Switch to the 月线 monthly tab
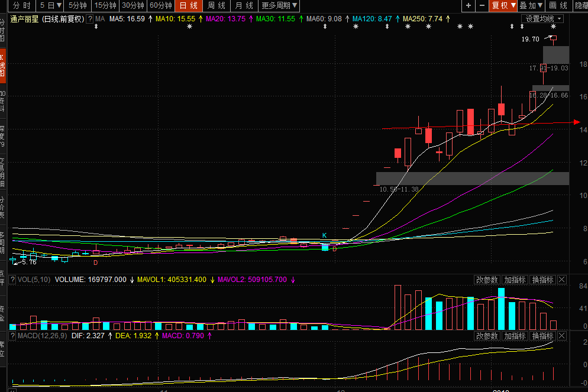 coord(244,6)
